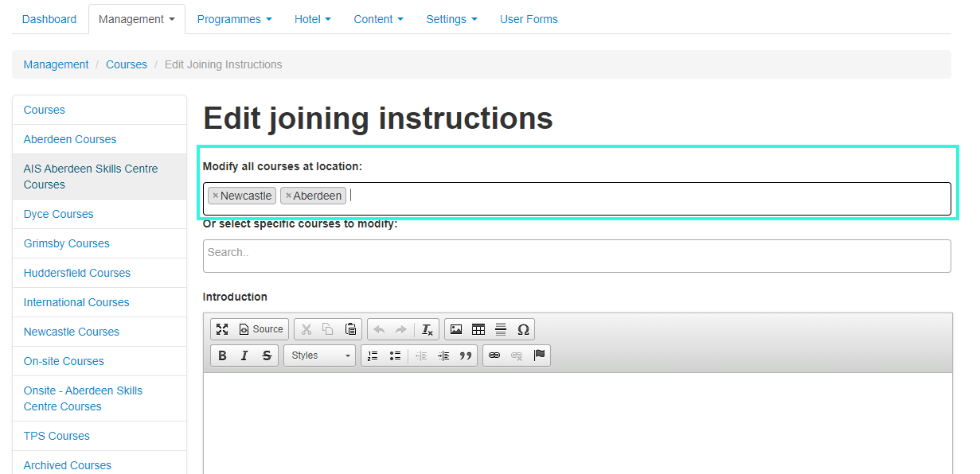Open the Settings dropdown menu
The image size is (980, 474).
[451, 19]
